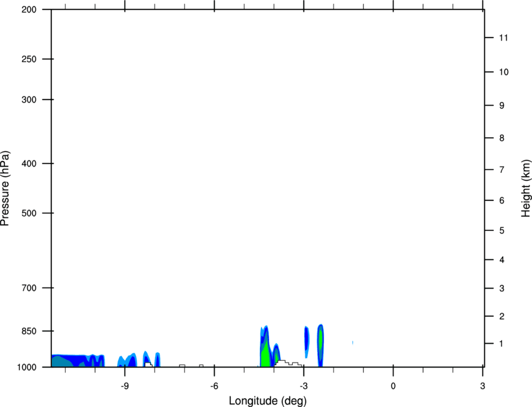
Task: Click the 250 pressure tick label
Action: tap(29, 59)
